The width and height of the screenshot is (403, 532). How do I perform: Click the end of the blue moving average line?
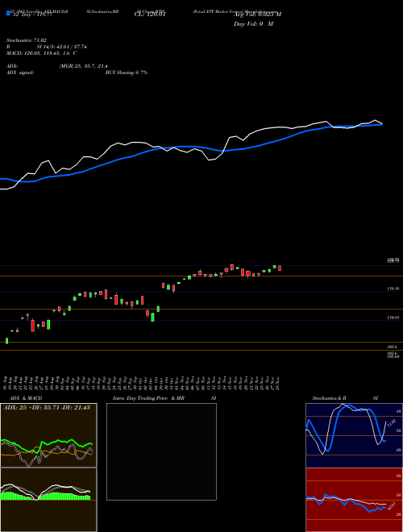[382, 124]
